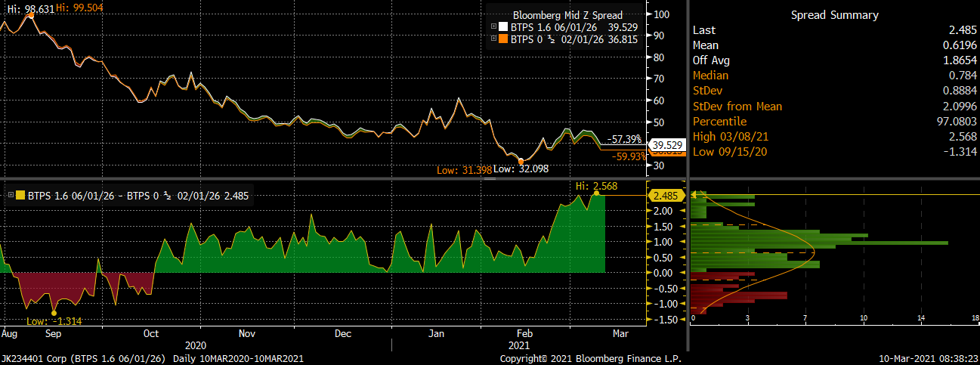Click the Aug month label on time axis
The width and height of the screenshot is (980, 365).
pyautogui.click(x=9, y=333)
